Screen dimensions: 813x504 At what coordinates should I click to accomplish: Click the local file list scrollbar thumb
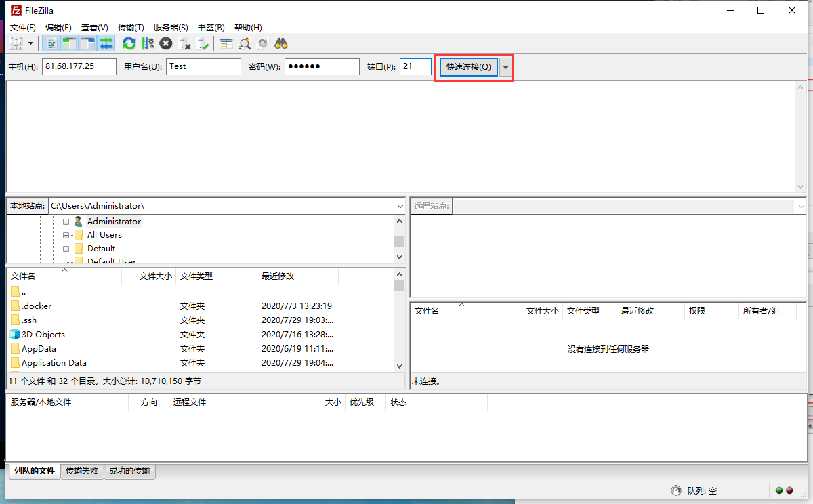[x=400, y=285]
